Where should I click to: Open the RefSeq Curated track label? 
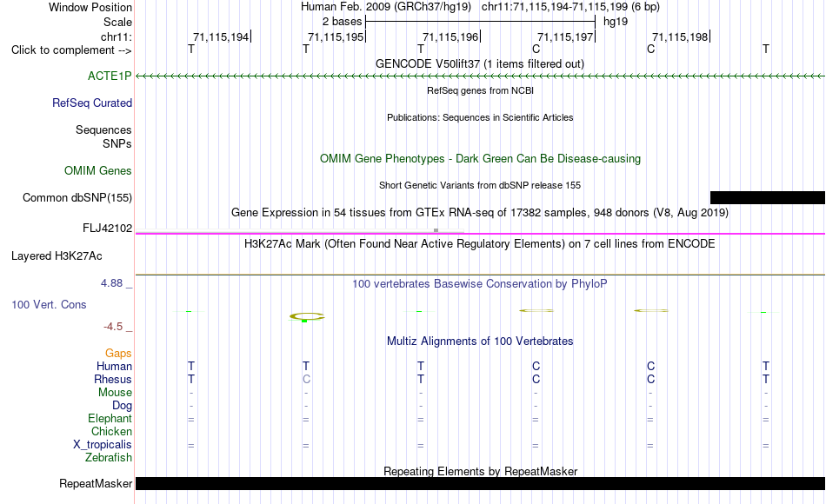click(x=92, y=103)
